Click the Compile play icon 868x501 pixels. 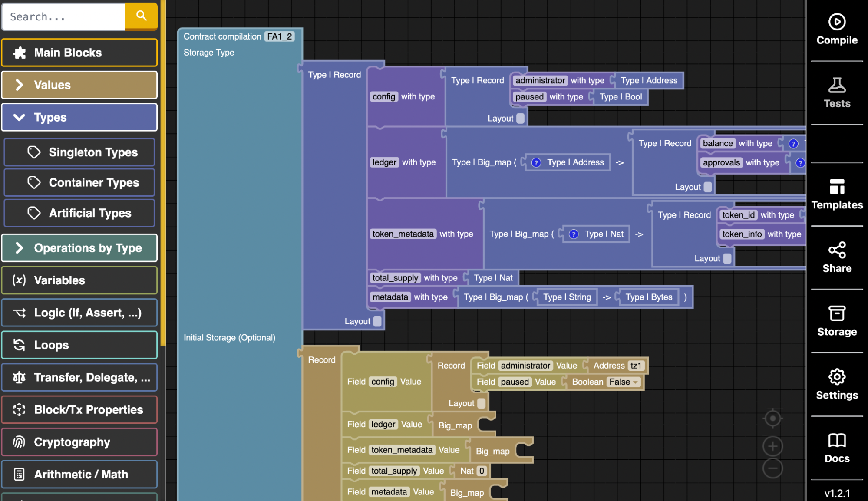tap(836, 22)
